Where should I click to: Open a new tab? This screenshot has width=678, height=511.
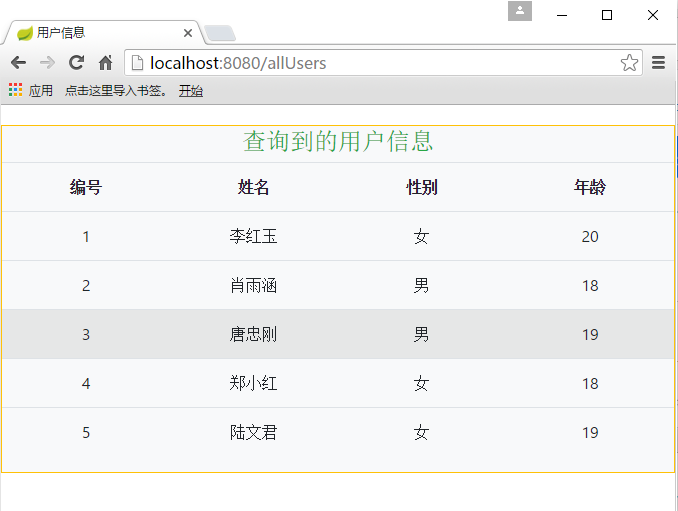click(x=220, y=33)
